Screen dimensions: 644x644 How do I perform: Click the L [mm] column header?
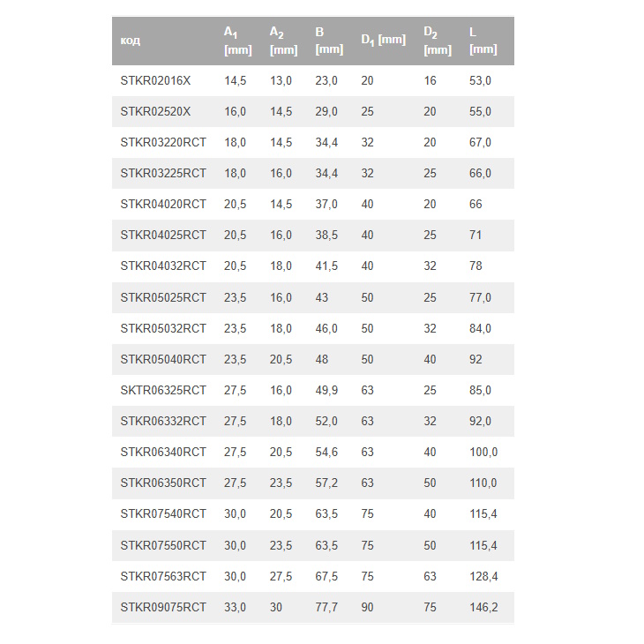483,41
